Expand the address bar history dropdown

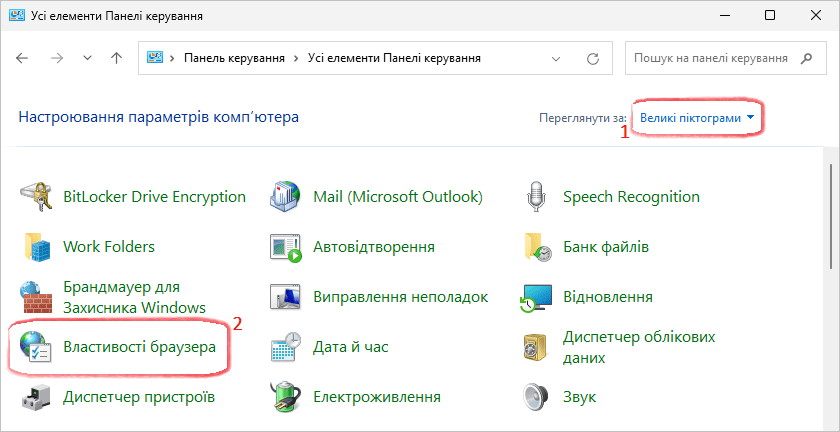[x=556, y=58]
